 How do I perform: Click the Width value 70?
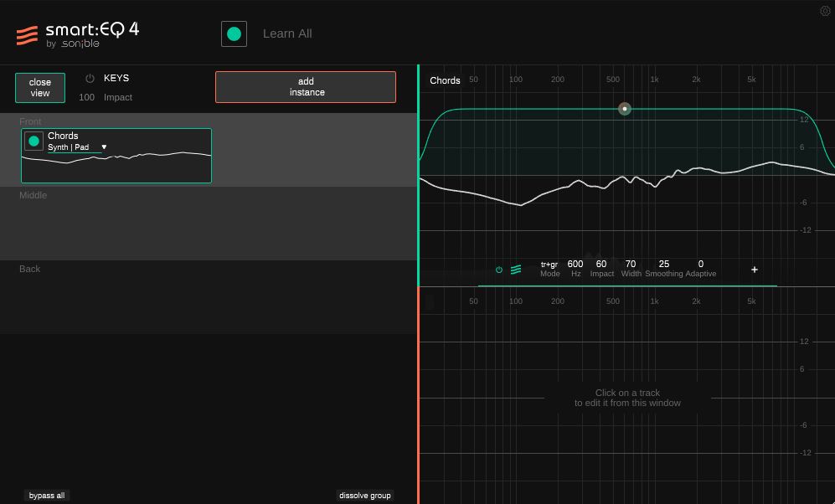[631, 264]
